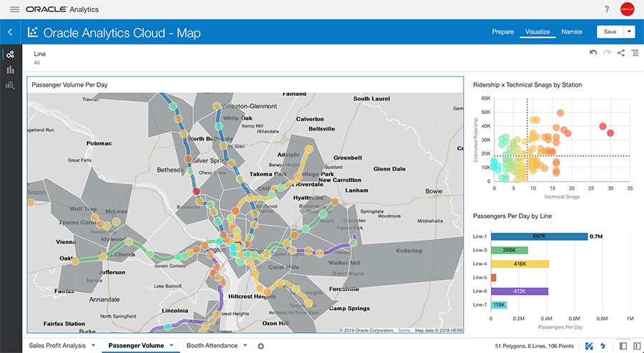
Task: Expand the Save options dropdown arrow
Action: [x=629, y=32]
